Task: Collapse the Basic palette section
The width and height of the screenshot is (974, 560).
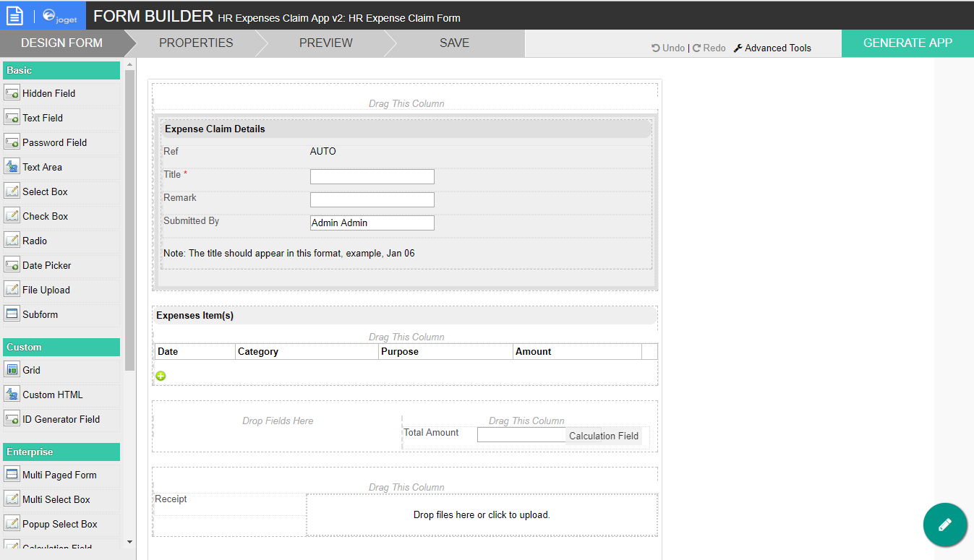Action: click(x=61, y=71)
